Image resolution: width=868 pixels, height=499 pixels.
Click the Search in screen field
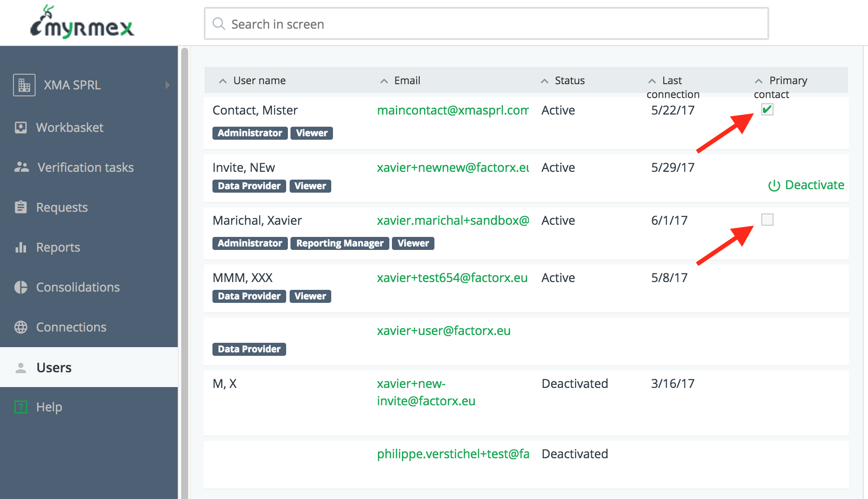point(486,24)
